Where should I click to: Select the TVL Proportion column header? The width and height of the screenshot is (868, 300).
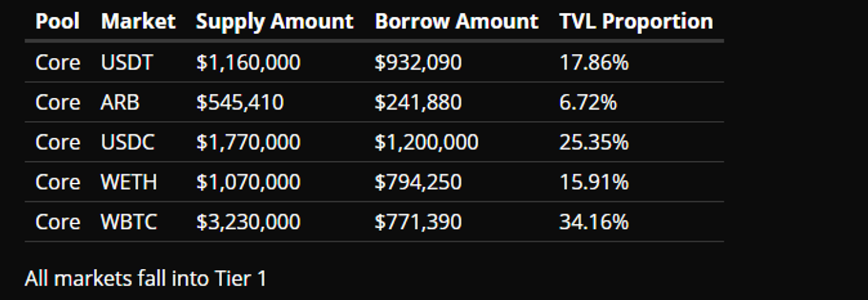(636, 21)
